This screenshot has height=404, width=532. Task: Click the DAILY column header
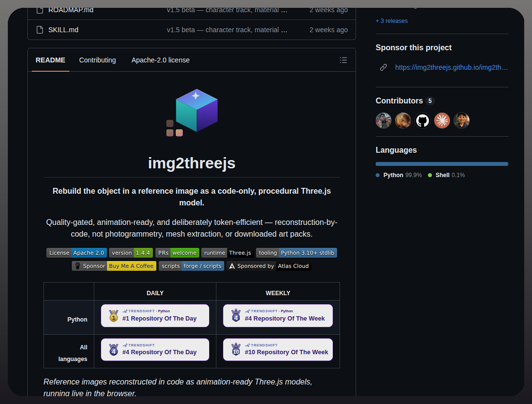(x=155, y=293)
